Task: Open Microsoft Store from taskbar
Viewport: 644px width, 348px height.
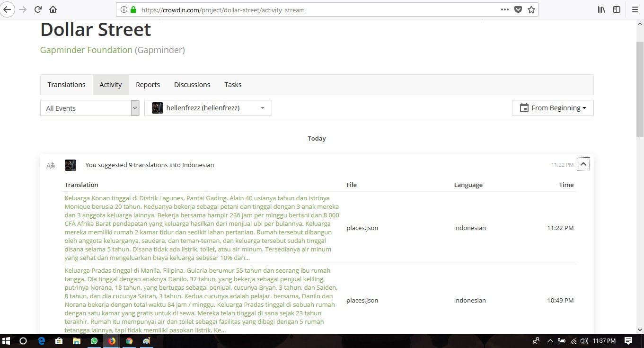Action: coord(59,340)
